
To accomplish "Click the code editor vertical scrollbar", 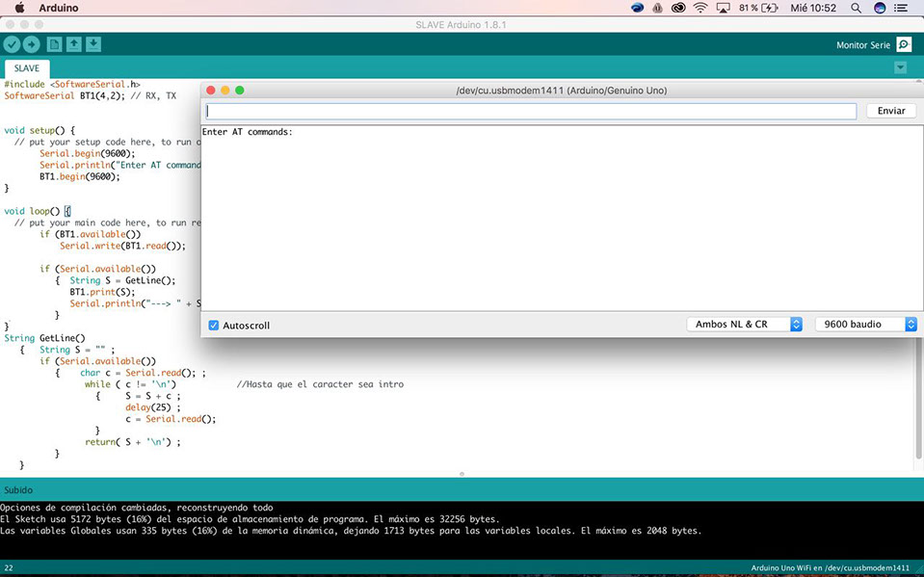I will point(918,398).
